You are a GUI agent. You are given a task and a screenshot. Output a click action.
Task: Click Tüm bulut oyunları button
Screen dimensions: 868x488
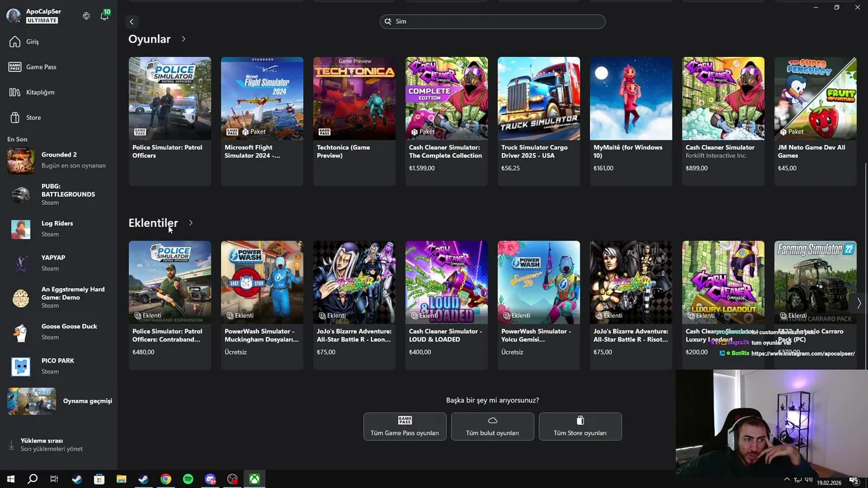click(x=492, y=426)
